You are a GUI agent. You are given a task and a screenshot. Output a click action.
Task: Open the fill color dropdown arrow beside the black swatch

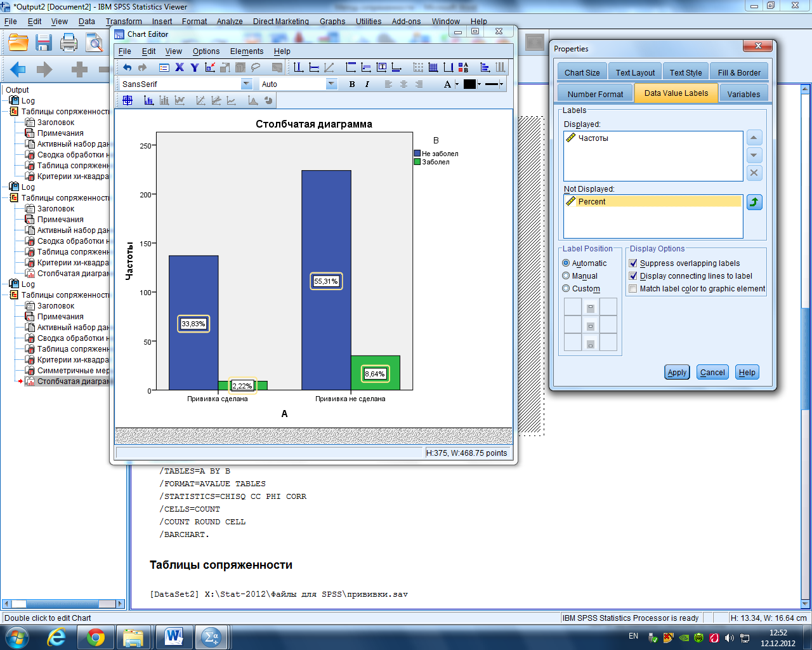point(479,84)
